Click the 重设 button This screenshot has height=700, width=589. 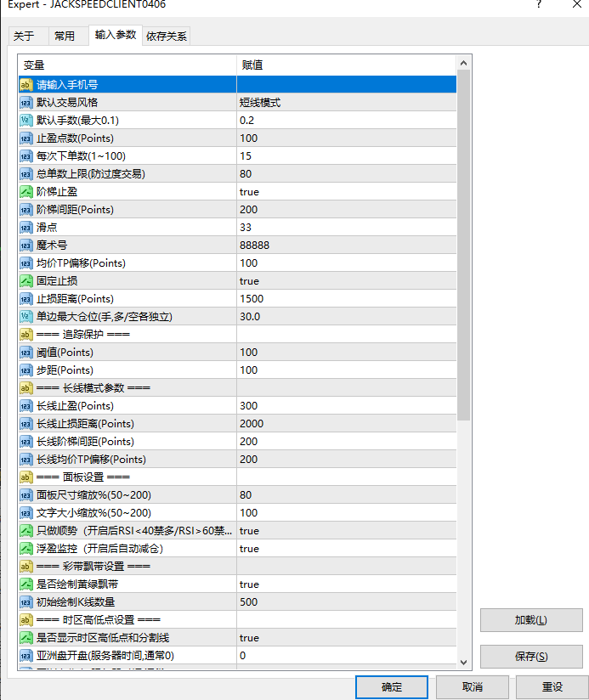(552, 687)
